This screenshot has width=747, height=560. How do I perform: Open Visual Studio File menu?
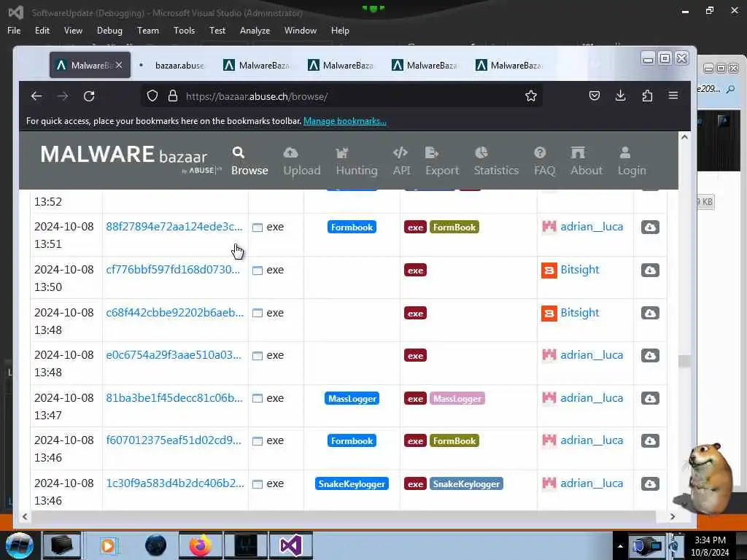(x=14, y=31)
